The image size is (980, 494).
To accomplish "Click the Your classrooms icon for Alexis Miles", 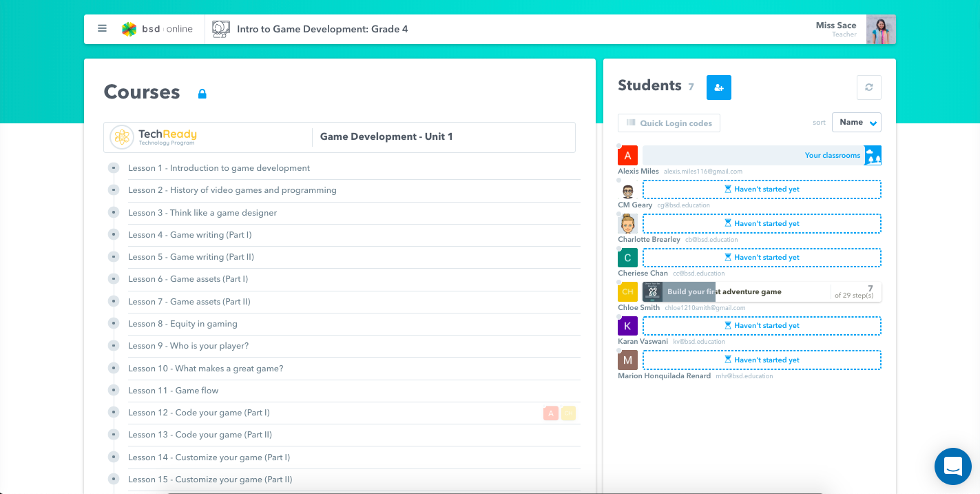I will click(873, 156).
